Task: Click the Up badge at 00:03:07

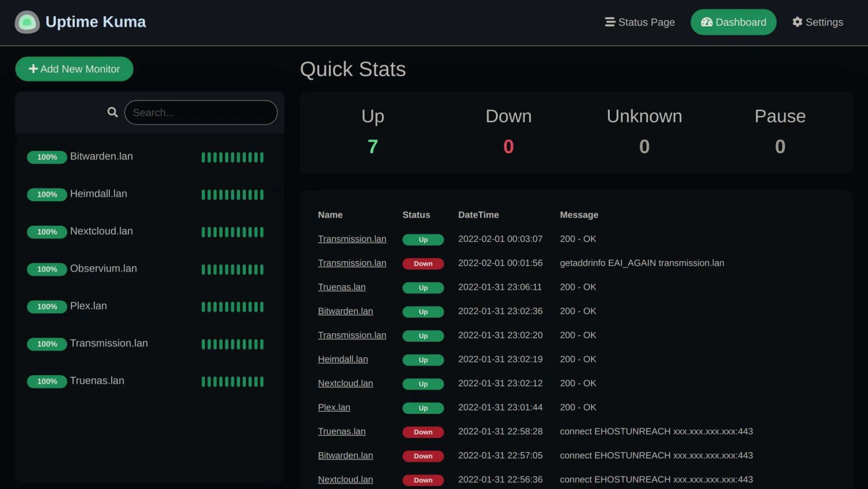Action: [x=423, y=240]
